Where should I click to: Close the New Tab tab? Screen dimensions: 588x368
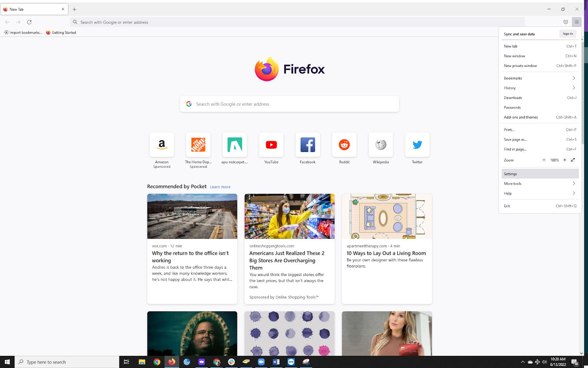click(x=63, y=9)
